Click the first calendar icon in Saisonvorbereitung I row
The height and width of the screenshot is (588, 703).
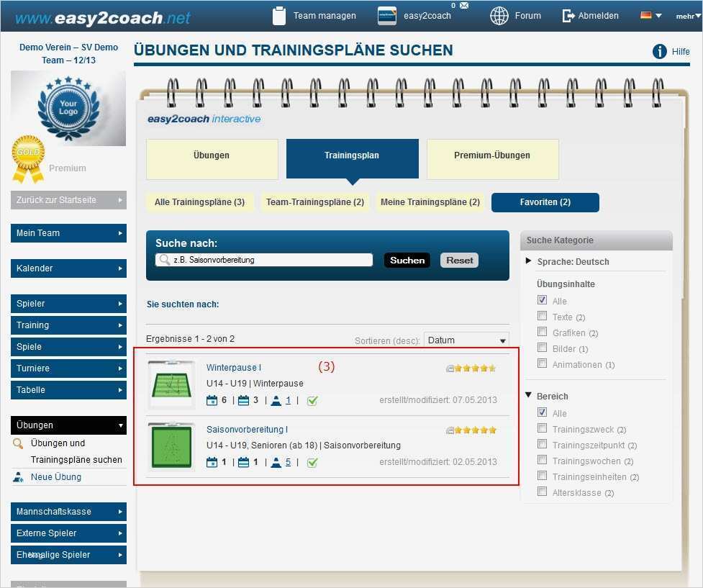pyautogui.click(x=212, y=463)
